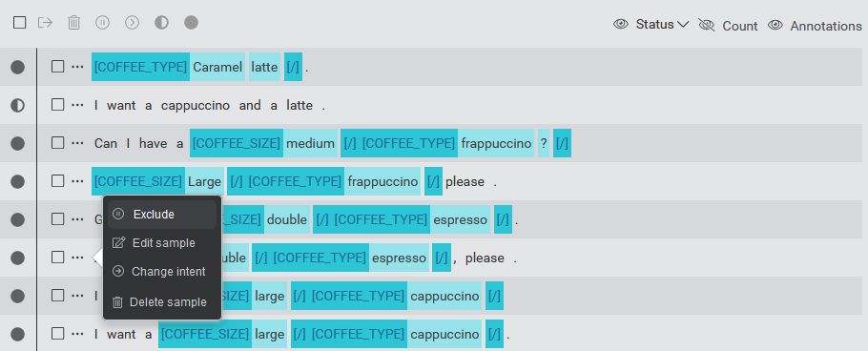Screen dimensions: 868x351
Task: Check the box for the medium frappuccino sample
Action: [x=57, y=143]
